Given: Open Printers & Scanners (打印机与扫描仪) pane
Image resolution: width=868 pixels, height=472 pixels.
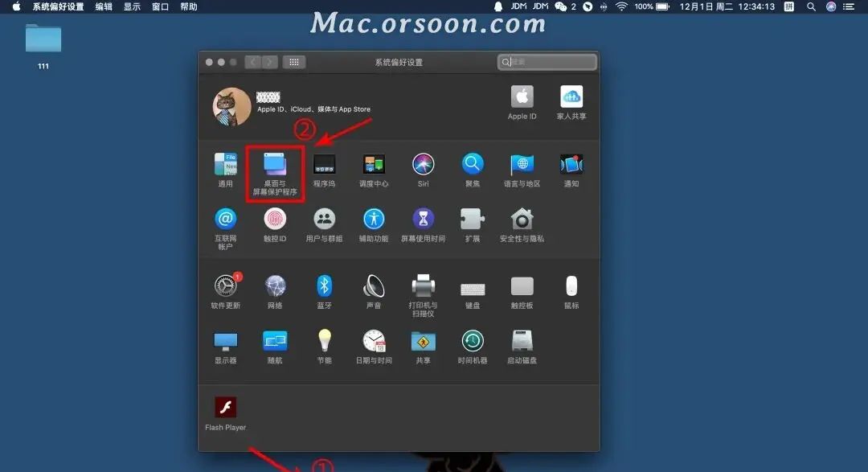Looking at the screenshot, I should (423, 286).
